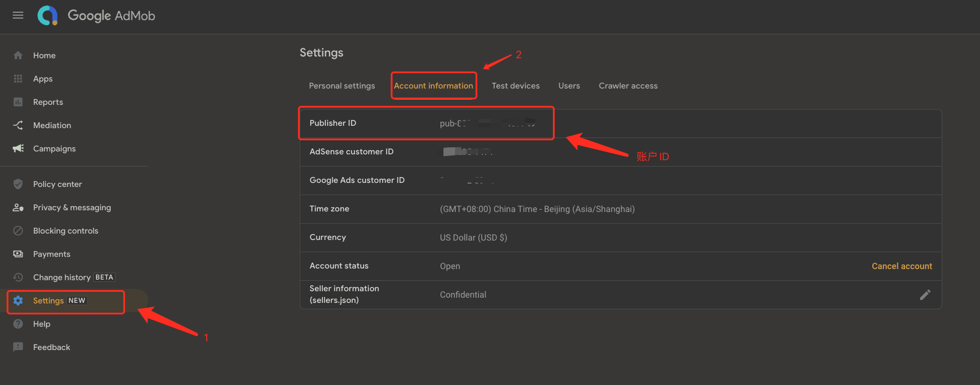
Task: Click the Policy center shield icon
Action: tap(18, 184)
